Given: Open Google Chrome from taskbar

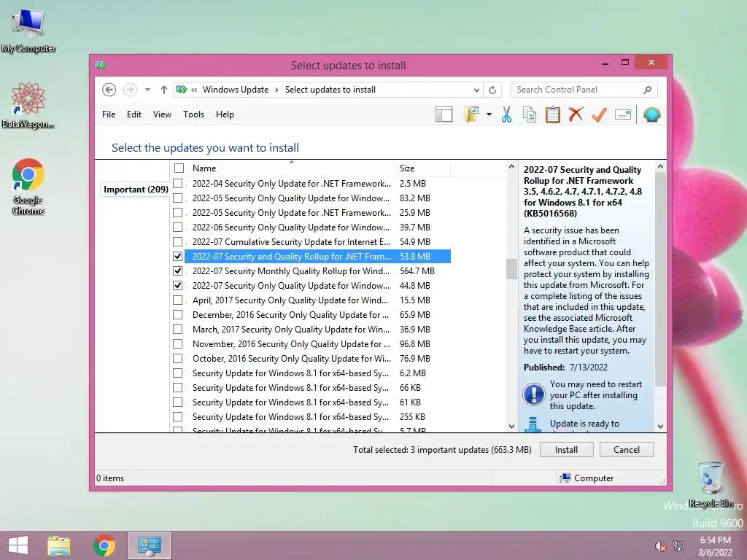Looking at the screenshot, I should click(x=104, y=545).
